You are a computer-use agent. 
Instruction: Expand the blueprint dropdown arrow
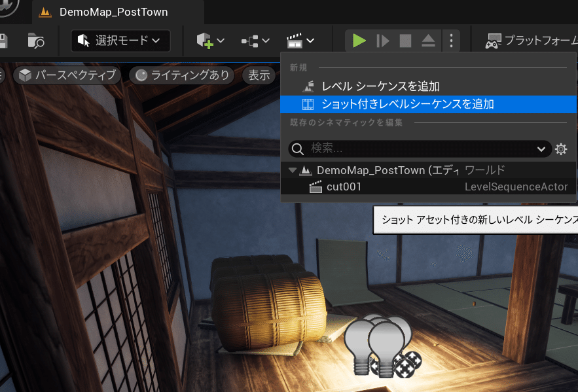pos(266,41)
